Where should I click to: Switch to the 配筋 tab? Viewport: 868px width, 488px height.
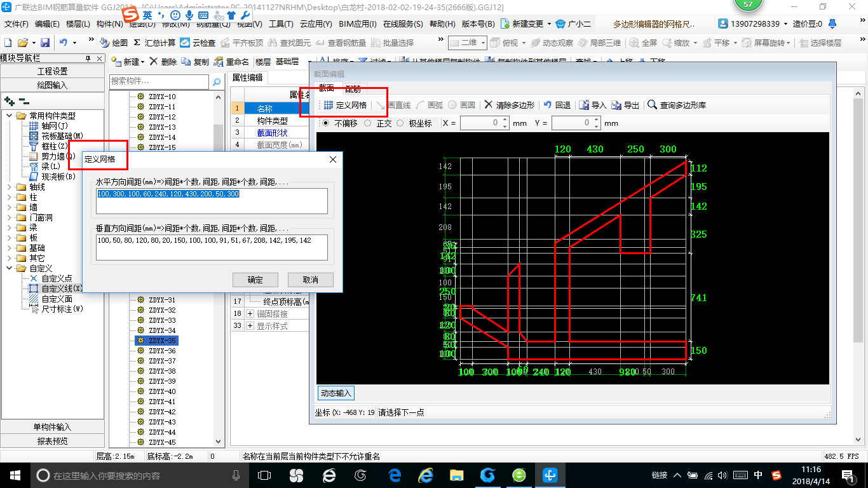point(353,89)
